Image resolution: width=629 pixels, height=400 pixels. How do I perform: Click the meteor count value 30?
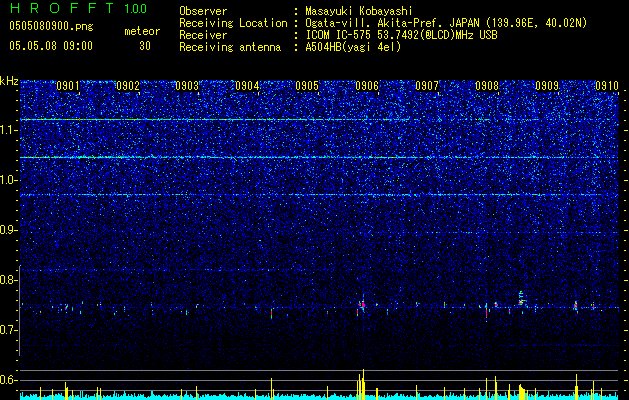(x=145, y=46)
